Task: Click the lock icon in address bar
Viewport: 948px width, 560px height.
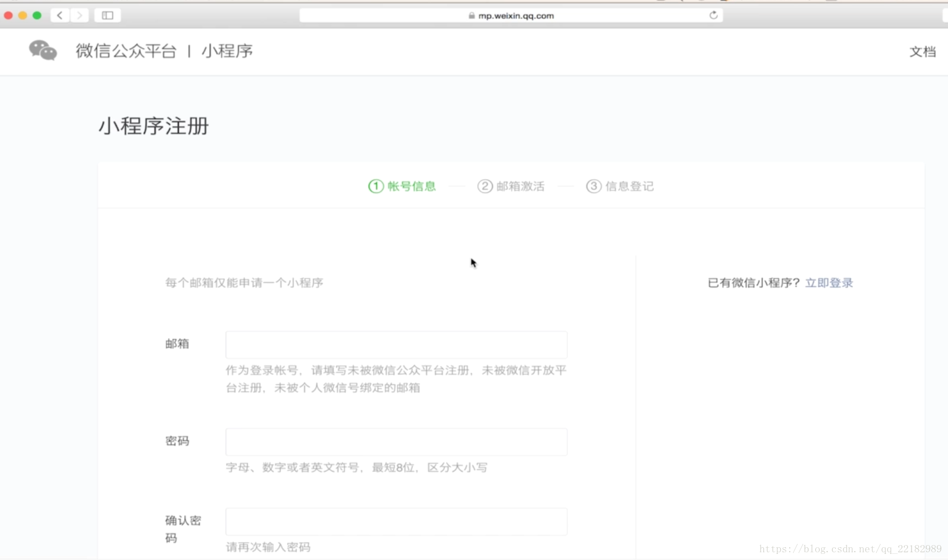Action: 472,15
